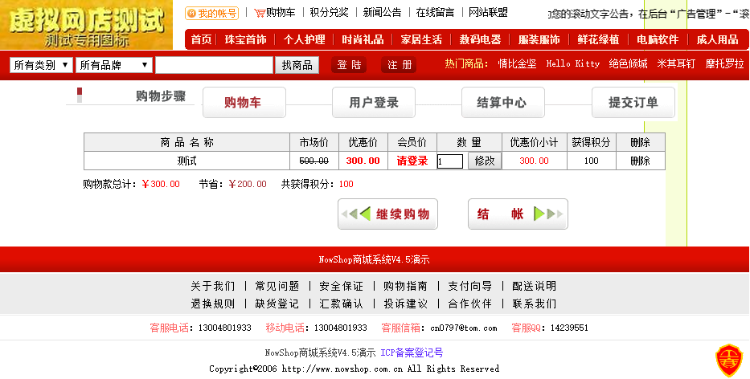750x379 pixels.
Task: Open hot product 米其耳钉
Action: point(676,64)
